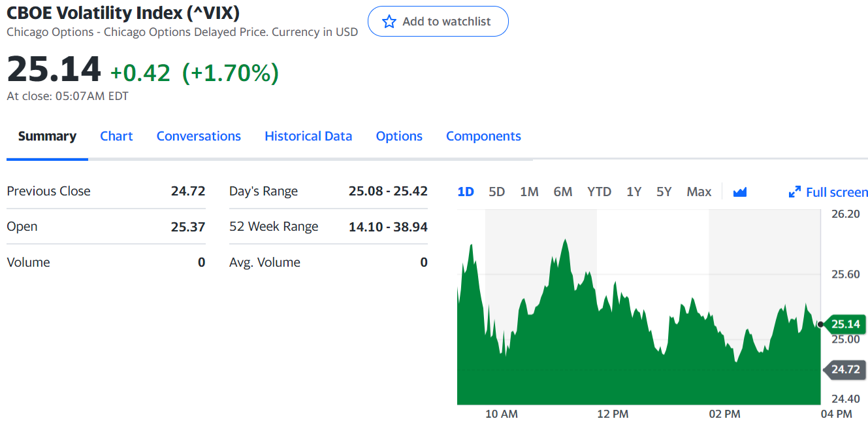Set the chart range to 6M
Screen dimensions: 868x423
563,192
